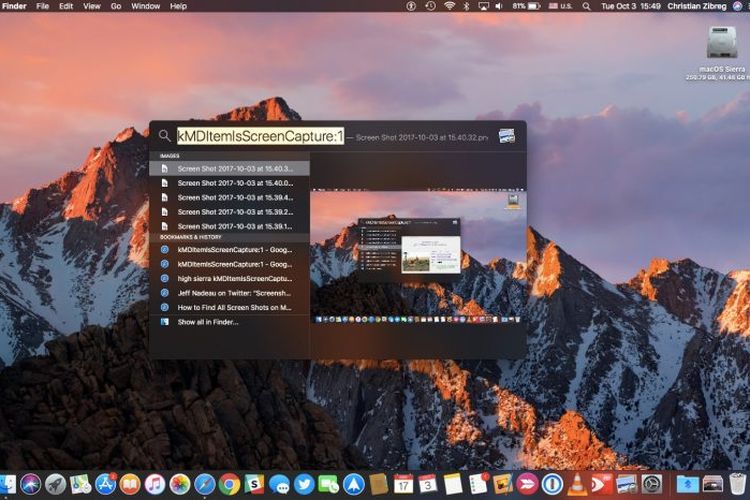The height and width of the screenshot is (500, 750).
Task: Open the pink arrow app in Dock
Action: pyautogui.click(x=527, y=485)
